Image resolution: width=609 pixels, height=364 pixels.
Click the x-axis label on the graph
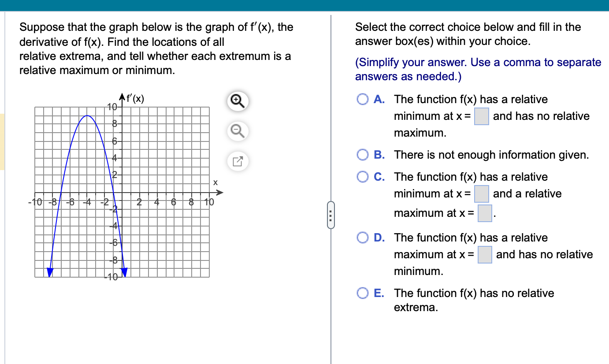pyautogui.click(x=215, y=182)
